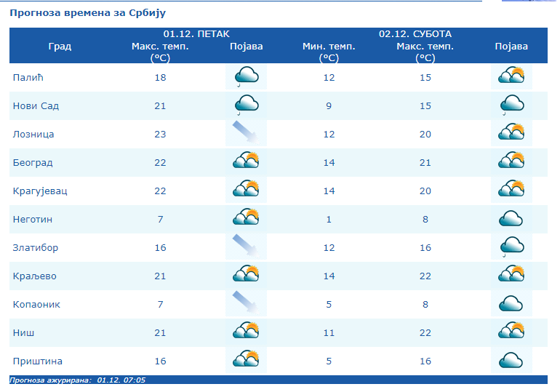Viewport: 560px width, 392px height.
Task: Click Неготин's Saturday cloudy icon
Action: [511, 219]
